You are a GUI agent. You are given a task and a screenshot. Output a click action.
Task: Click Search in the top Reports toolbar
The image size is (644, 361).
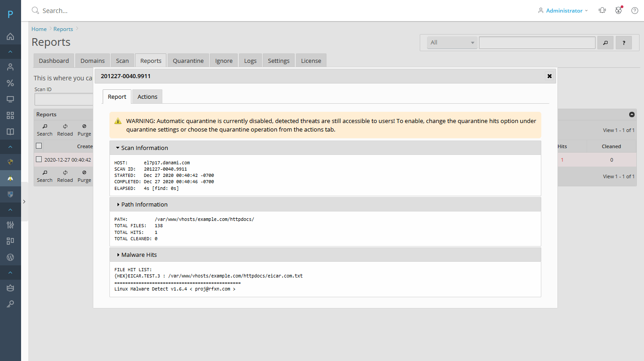click(x=44, y=130)
